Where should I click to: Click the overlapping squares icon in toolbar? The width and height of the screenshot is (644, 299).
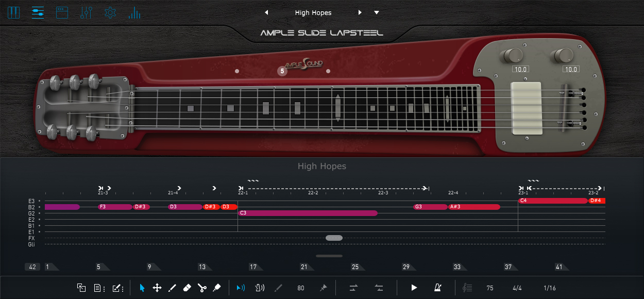81,288
